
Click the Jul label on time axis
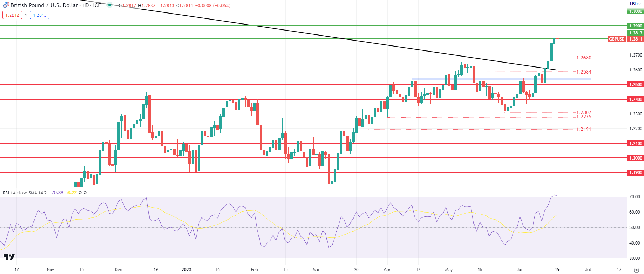pyautogui.click(x=588, y=270)
